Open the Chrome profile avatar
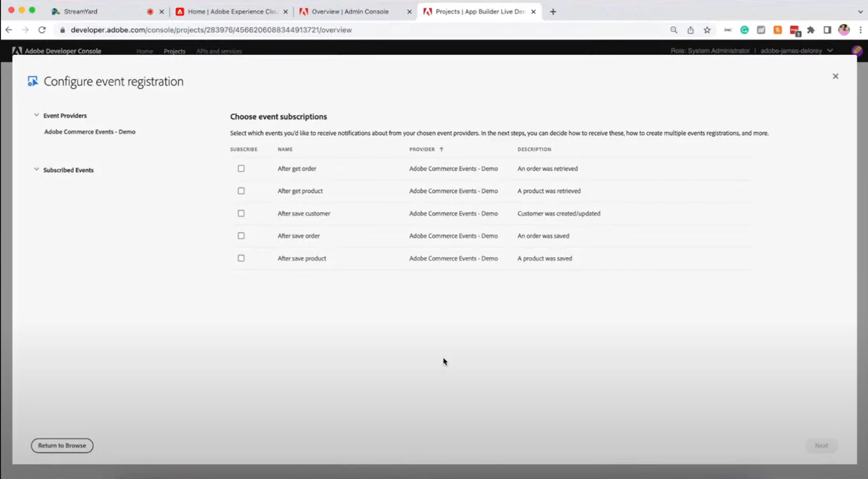Screen dimensions: 868x479 pos(844,30)
